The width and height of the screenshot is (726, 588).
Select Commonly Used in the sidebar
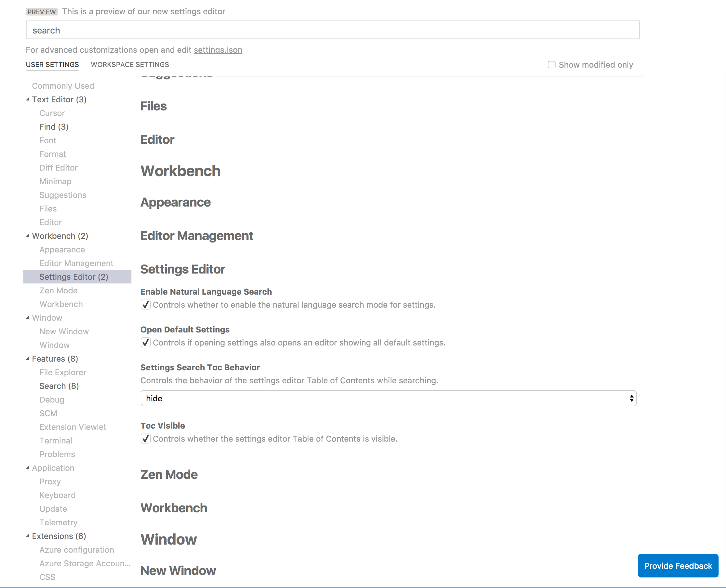pyautogui.click(x=63, y=86)
